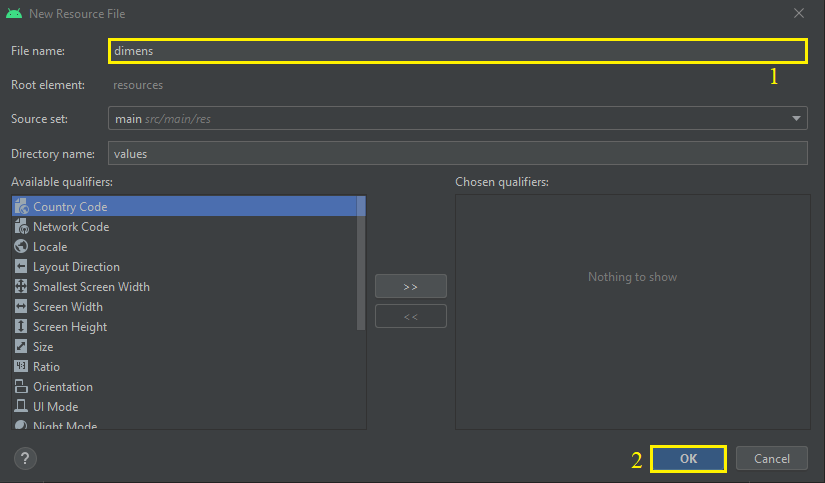
Task: Click the Screen Width icon
Action: pos(21,306)
